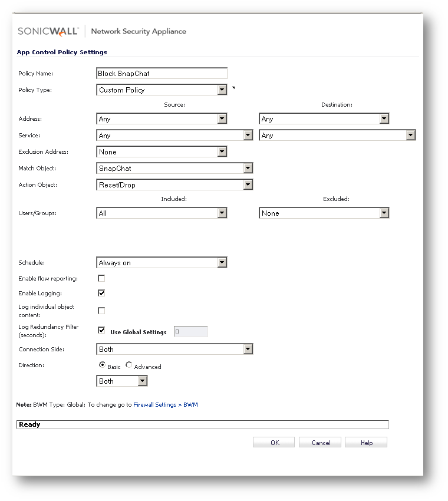448x501 pixels.
Task: Click the Use Global Settings label
Action: [139, 332]
